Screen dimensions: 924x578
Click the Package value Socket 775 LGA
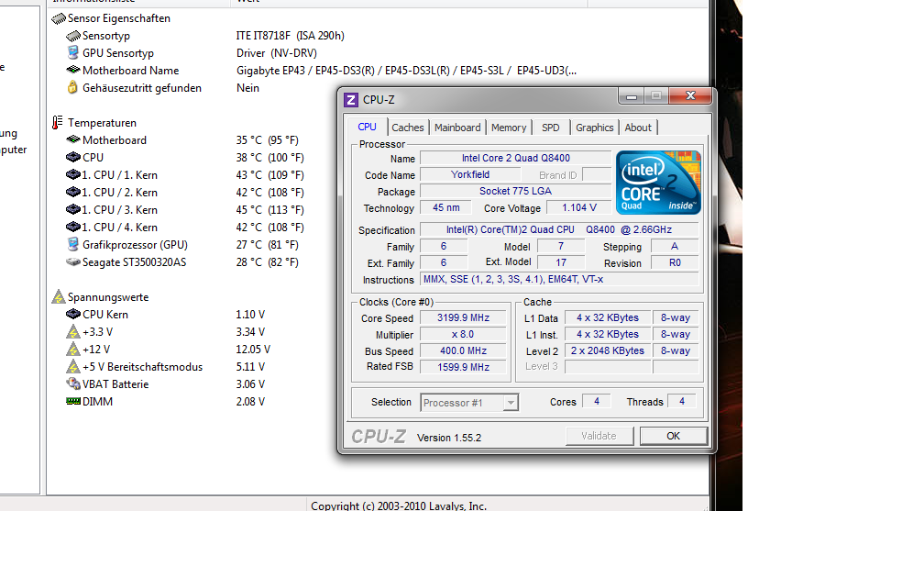[515, 191]
